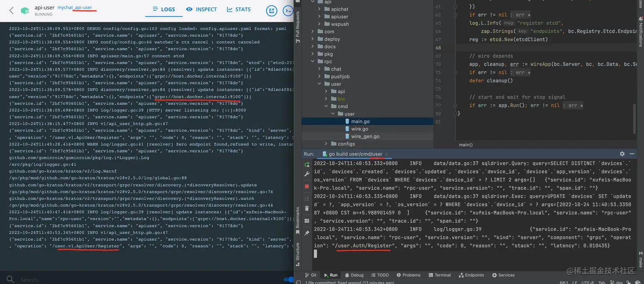Screen dimensions: 644x284
Task: Click the scroll to end icon in Run panel
Action: 307,198
